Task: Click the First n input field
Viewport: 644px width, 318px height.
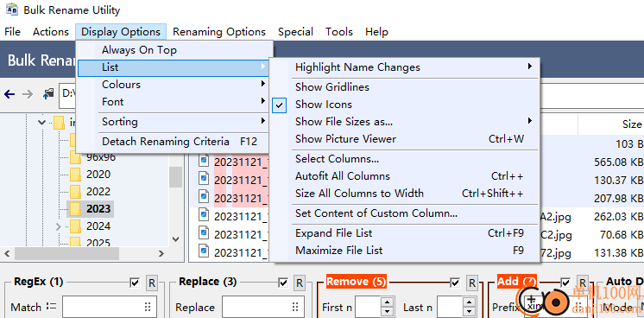Action: 369,308
